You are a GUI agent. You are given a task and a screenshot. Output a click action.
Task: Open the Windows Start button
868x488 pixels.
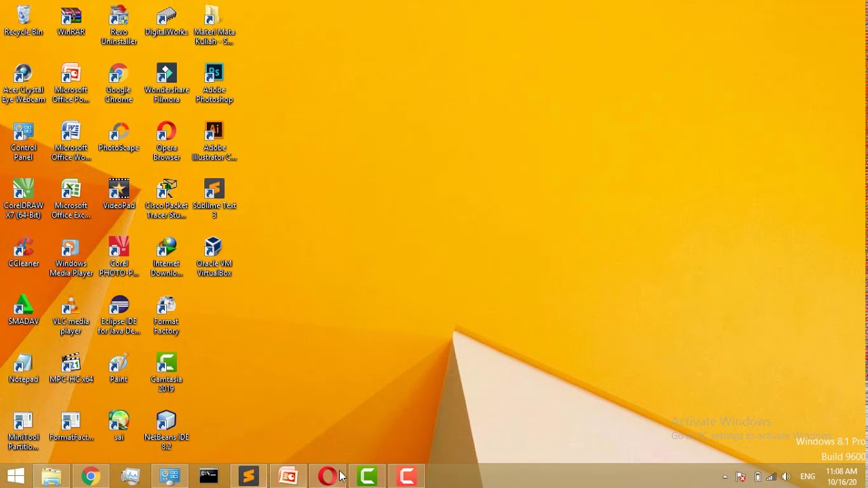(16, 476)
